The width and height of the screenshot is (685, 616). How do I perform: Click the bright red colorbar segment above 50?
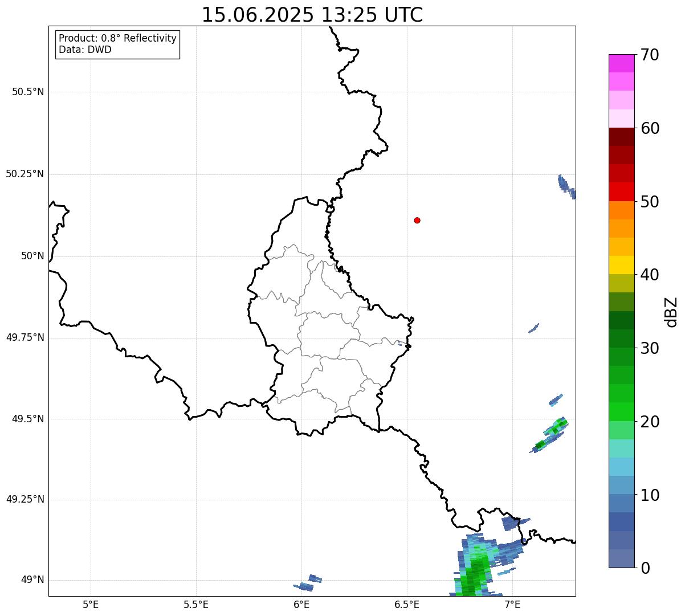pyautogui.click(x=622, y=191)
